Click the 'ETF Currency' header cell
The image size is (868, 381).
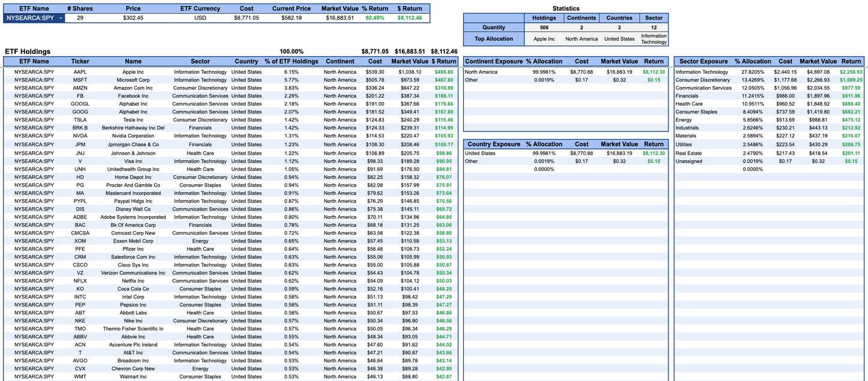200,8
